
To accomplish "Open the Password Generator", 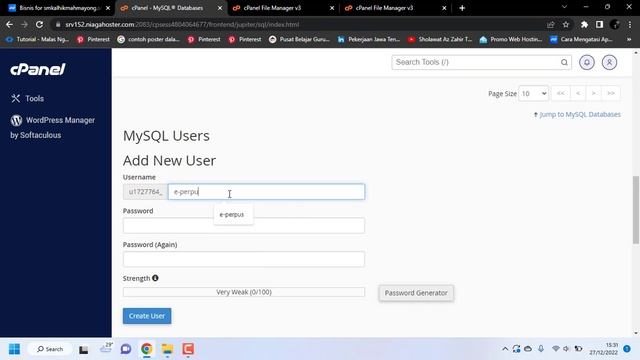I will pyautogui.click(x=416, y=293).
